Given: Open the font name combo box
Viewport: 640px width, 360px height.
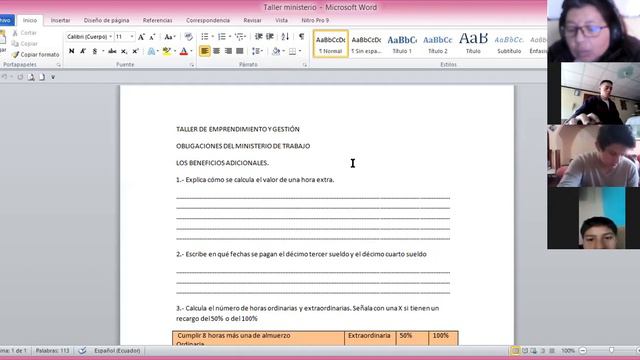Looking at the screenshot, I should pyautogui.click(x=89, y=37).
